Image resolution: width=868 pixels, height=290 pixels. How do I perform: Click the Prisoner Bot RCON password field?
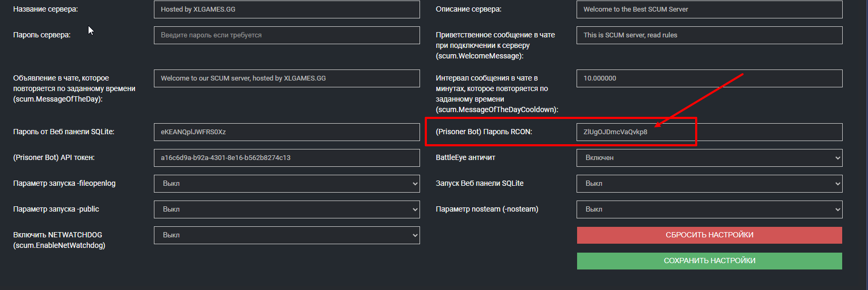(709, 132)
